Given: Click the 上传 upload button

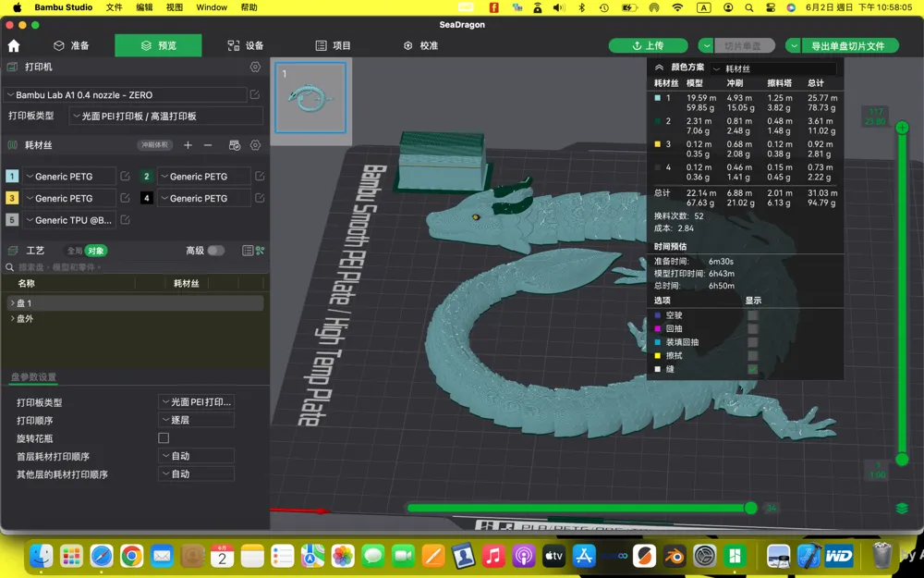Looking at the screenshot, I should [x=649, y=46].
